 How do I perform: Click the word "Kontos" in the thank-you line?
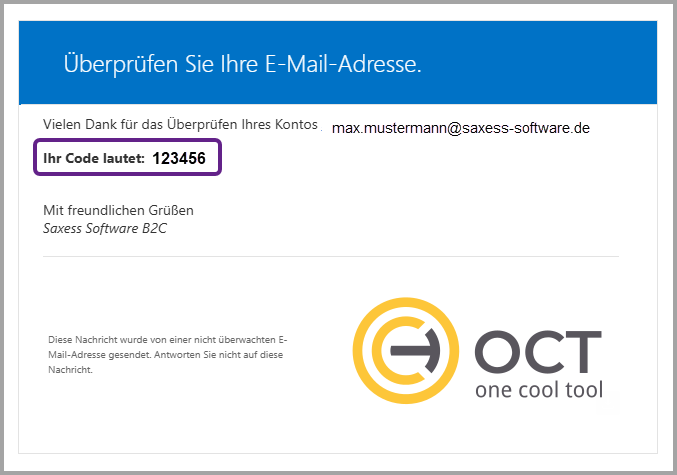pos(296,124)
